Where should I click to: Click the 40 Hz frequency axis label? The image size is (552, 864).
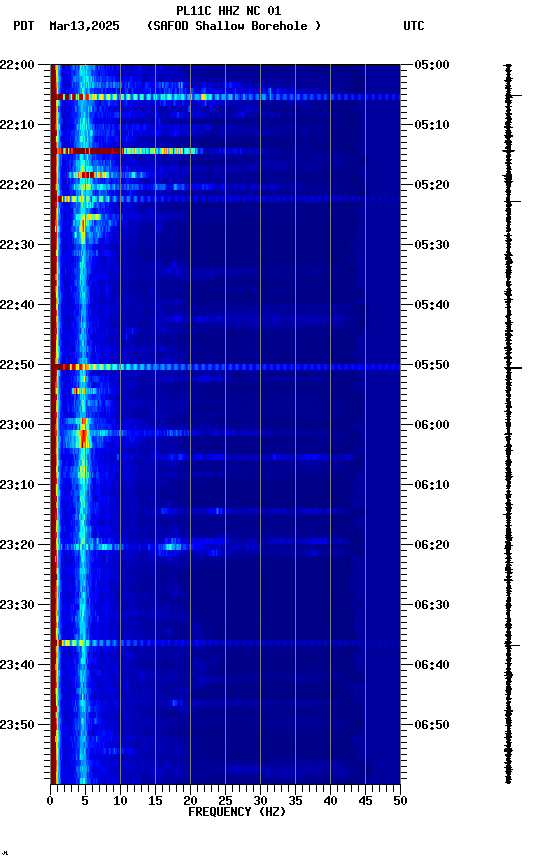tap(330, 801)
